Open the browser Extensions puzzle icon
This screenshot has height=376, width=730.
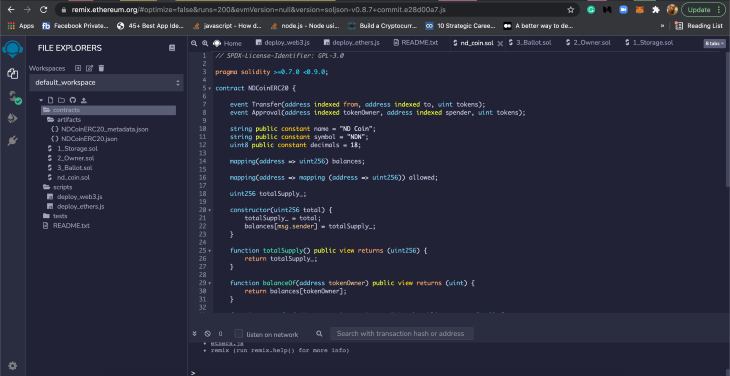point(656,9)
